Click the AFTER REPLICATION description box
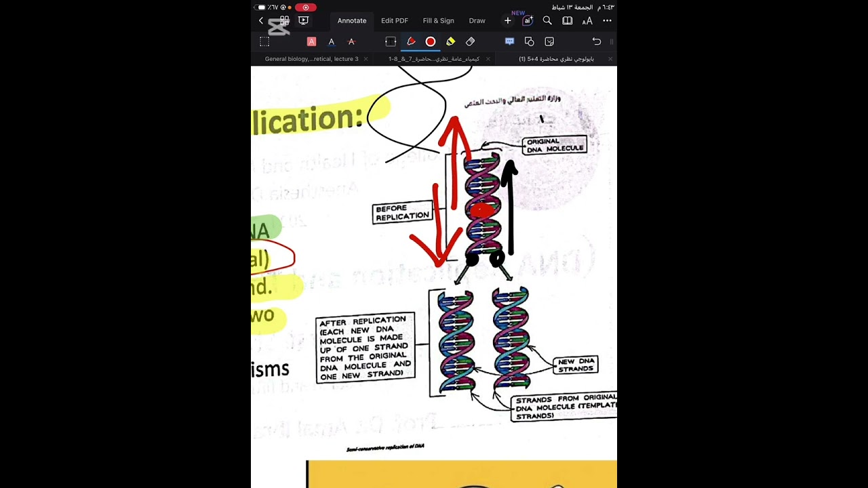Image resolution: width=868 pixels, height=488 pixels. 365,348
